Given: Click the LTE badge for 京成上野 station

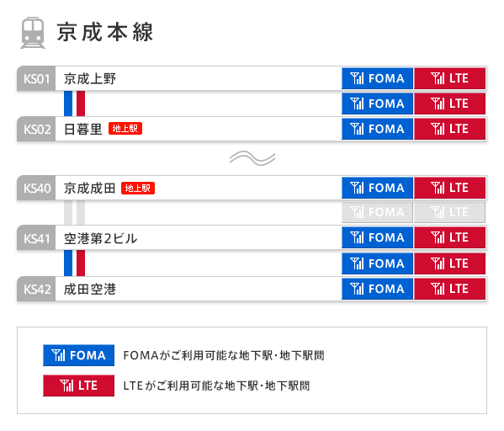Looking at the screenshot, I should [x=449, y=78].
